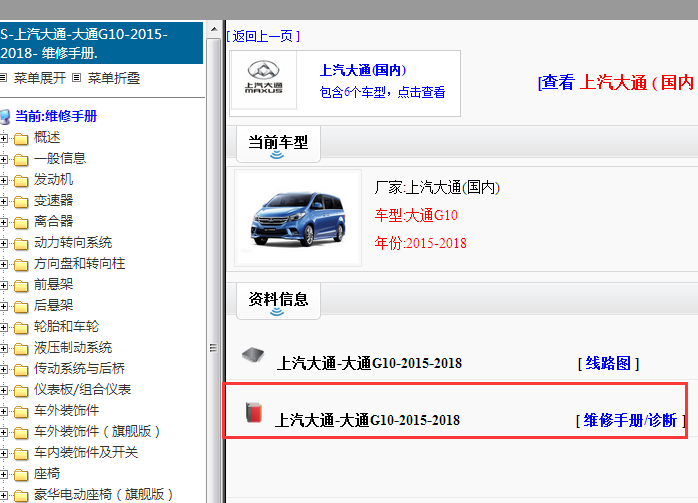The width and height of the screenshot is (698, 503).
Task: Click the MAXUS brand logo
Action: 264,79
